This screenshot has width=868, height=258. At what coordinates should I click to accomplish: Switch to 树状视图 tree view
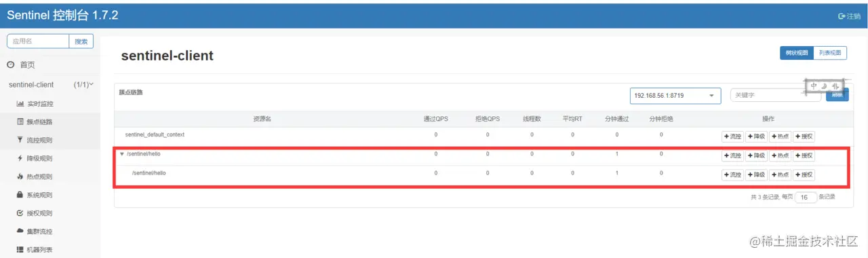[797, 53]
